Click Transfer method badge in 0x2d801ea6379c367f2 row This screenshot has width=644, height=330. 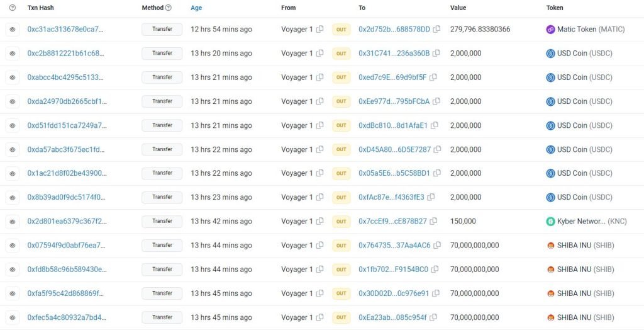pyautogui.click(x=162, y=222)
